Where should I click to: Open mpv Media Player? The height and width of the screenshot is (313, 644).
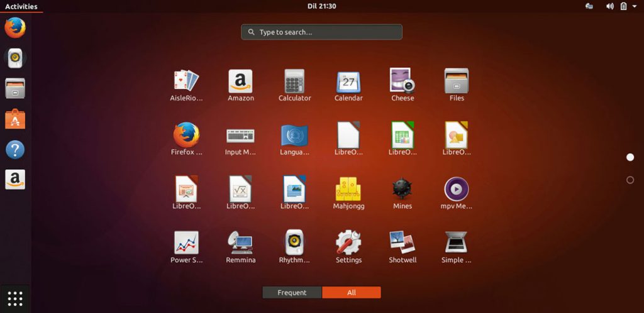click(x=457, y=189)
